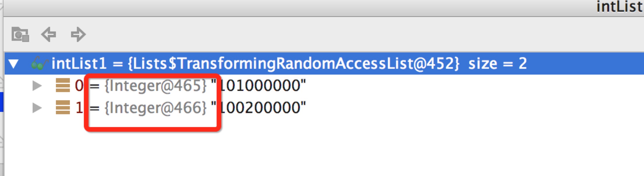Viewport: 644px width, 176px height.
Task: Click the Lists$TransformingRandomAccessList@452 class label
Action: [293, 64]
